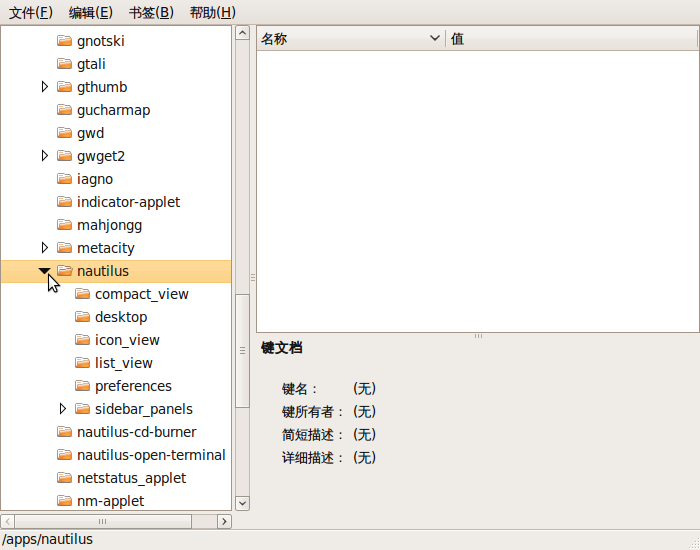Click the indicator-applet folder icon
Viewport: 700px width, 550px height.
[x=64, y=202]
